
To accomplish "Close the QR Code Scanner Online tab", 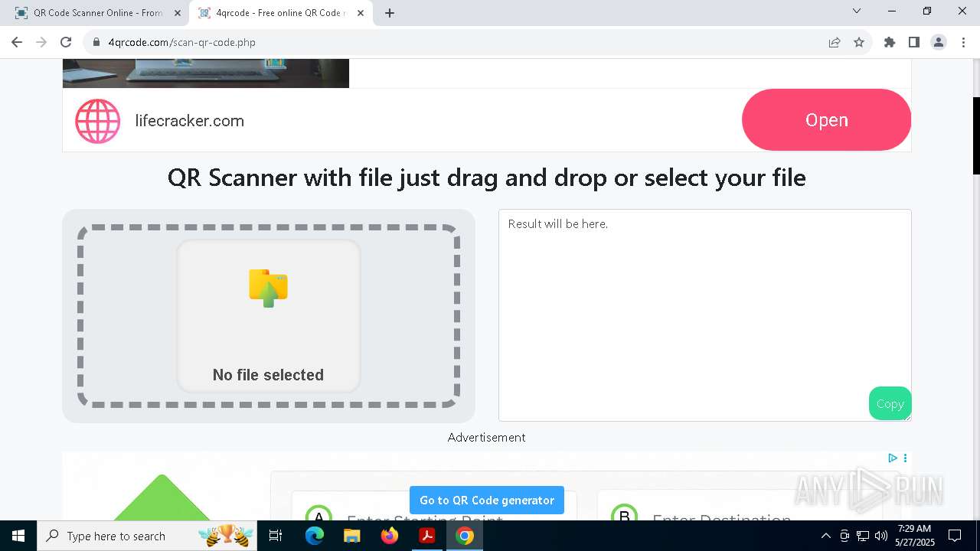I will pyautogui.click(x=178, y=13).
